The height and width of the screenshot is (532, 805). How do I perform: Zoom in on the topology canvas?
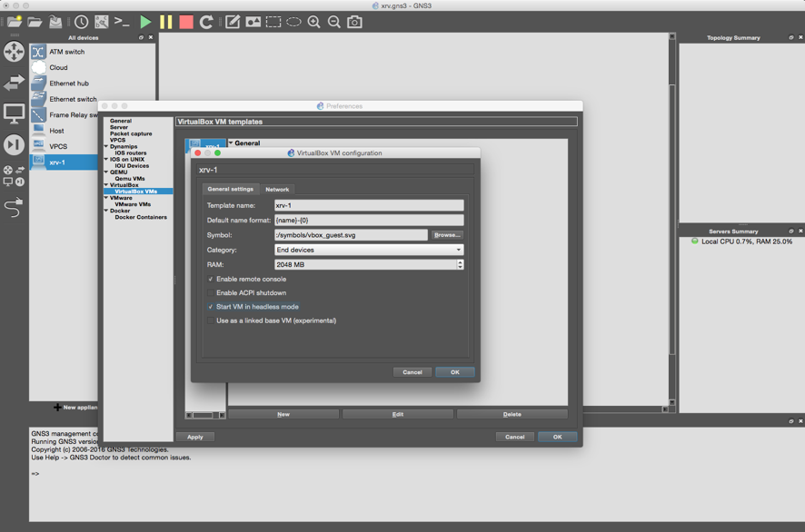pos(313,22)
